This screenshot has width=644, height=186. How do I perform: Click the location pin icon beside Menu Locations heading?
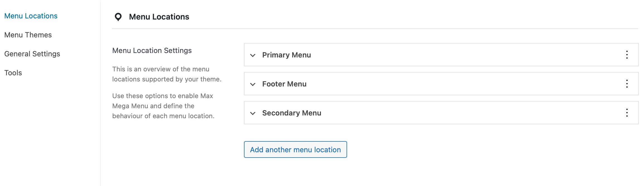118,17
